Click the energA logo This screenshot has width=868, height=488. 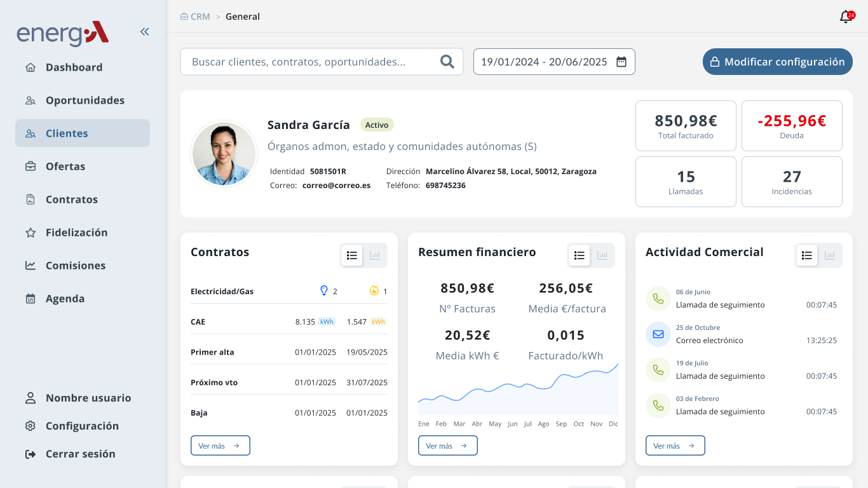pyautogui.click(x=63, y=33)
